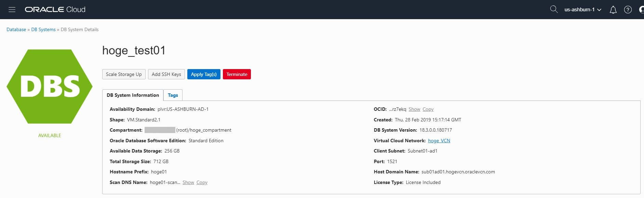Switch to DB System Information tab
Image resolution: width=644 pixels, height=198 pixels.
(133, 95)
